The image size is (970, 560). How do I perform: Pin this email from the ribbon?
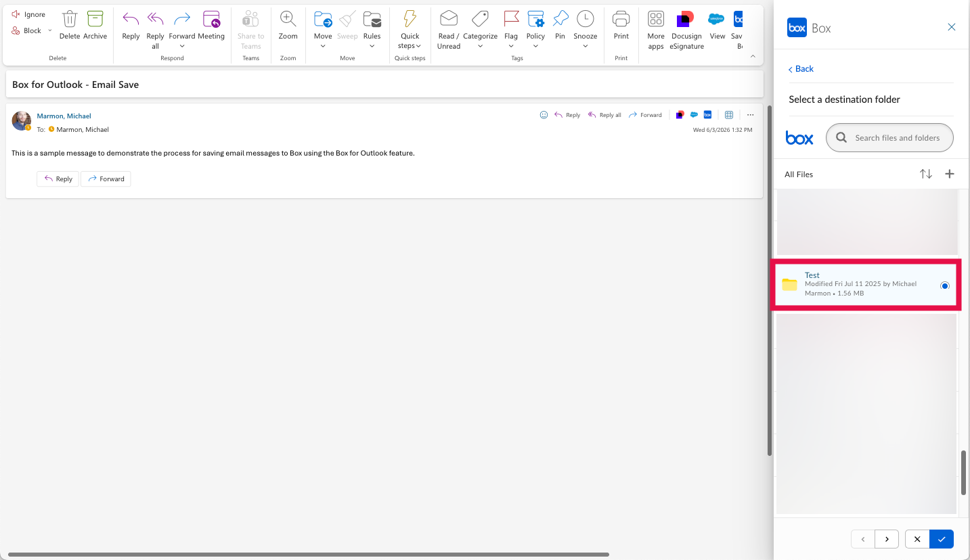(x=560, y=25)
